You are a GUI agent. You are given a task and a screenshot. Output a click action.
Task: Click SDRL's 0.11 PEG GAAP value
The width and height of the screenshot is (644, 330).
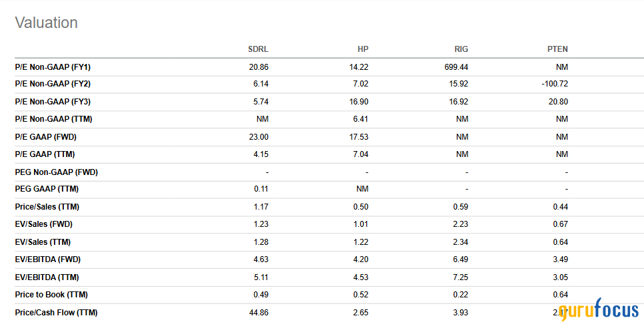260,190
